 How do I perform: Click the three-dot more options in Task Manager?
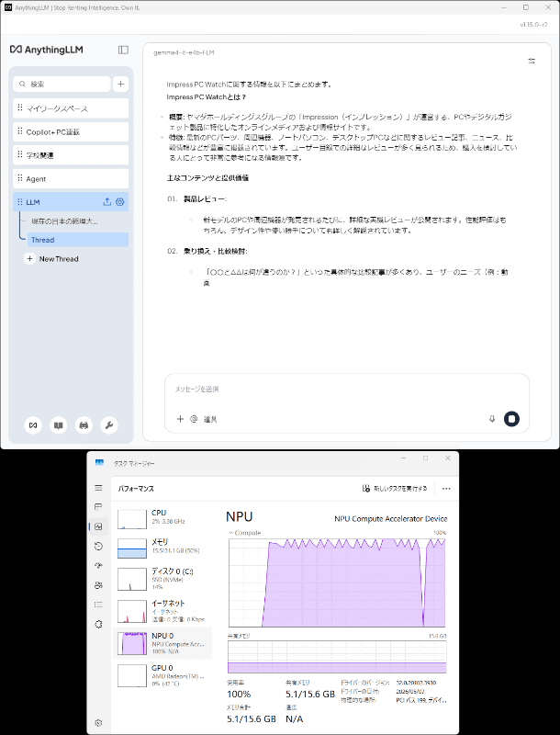pyautogui.click(x=446, y=489)
